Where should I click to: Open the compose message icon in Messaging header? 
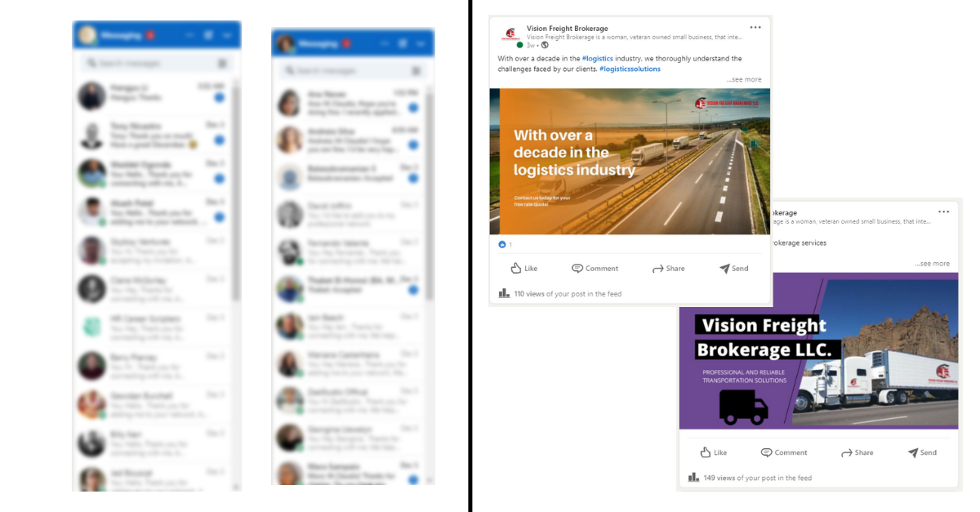(209, 35)
